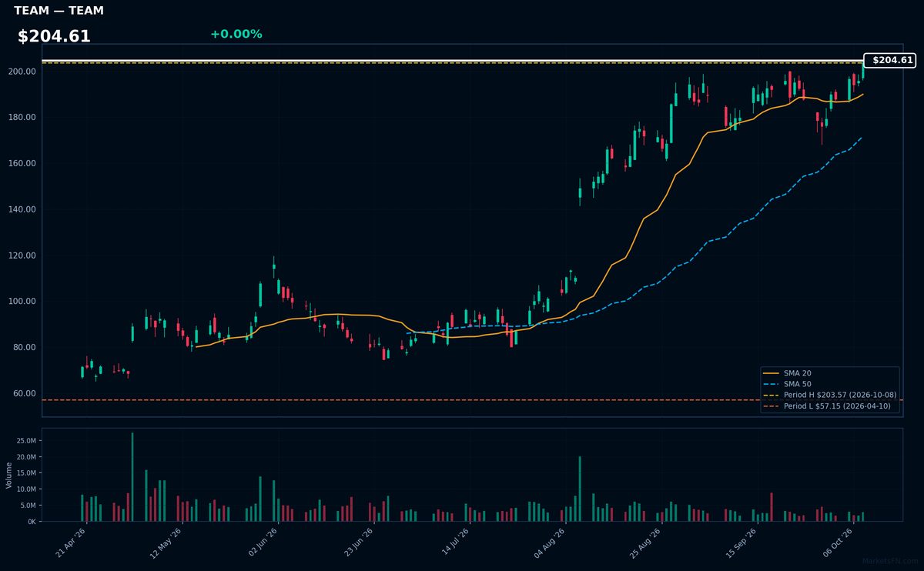924x571 pixels.
Task: Click the 0K volume axis label
Action: point(31,522)
